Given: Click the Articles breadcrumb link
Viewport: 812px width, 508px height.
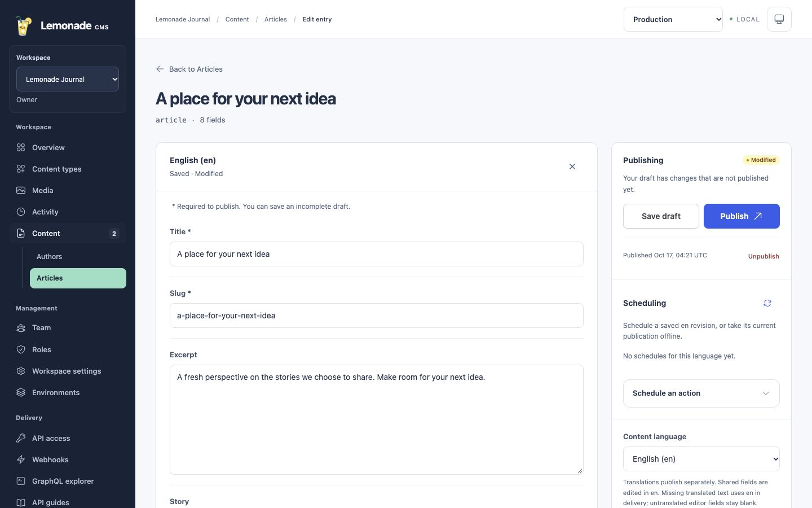Looking at the screenshot, I should 276,19.
